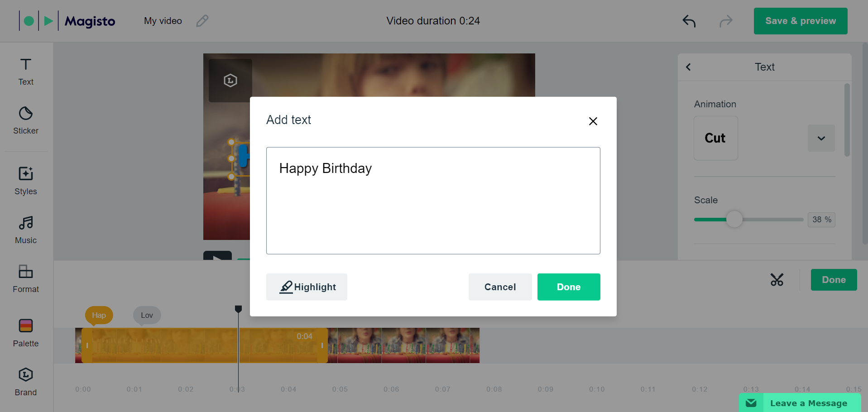This screenshot has width=868, height=412.
Task: Click the Magisto logo
Action: pos(67,21)
